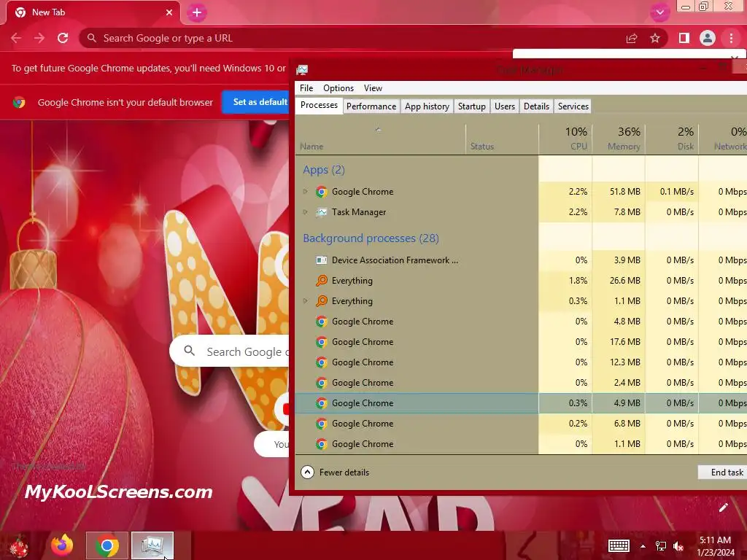Viewport: 747px width, 560px height.
Task: Expand Google Chrome app entry
Action: 306,192
